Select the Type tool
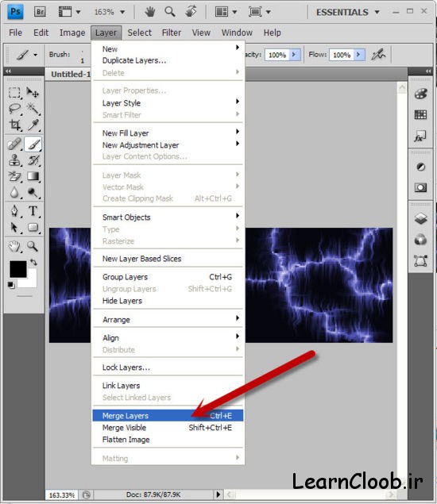Screen dimensions: 437x504 click(33, 211)
